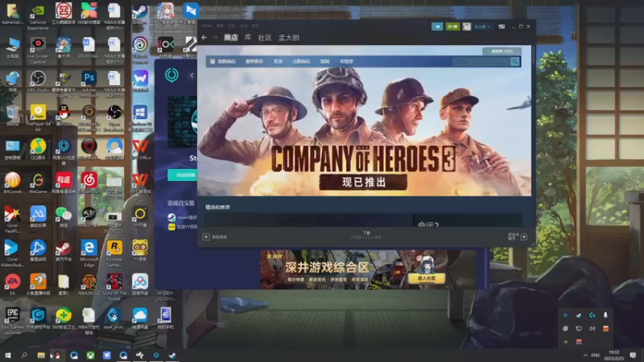Select the BitComet desktop icon
Image resolution: width=644 pixels, height=362 pixels.
[12, 183]
